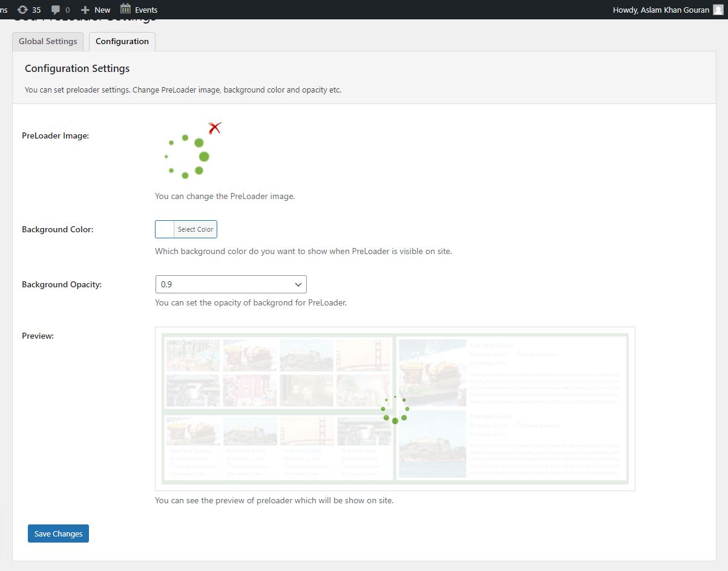Open the Select Color button
The width and height of the screenshot is (728, 571).
click(x=195, y=229)
